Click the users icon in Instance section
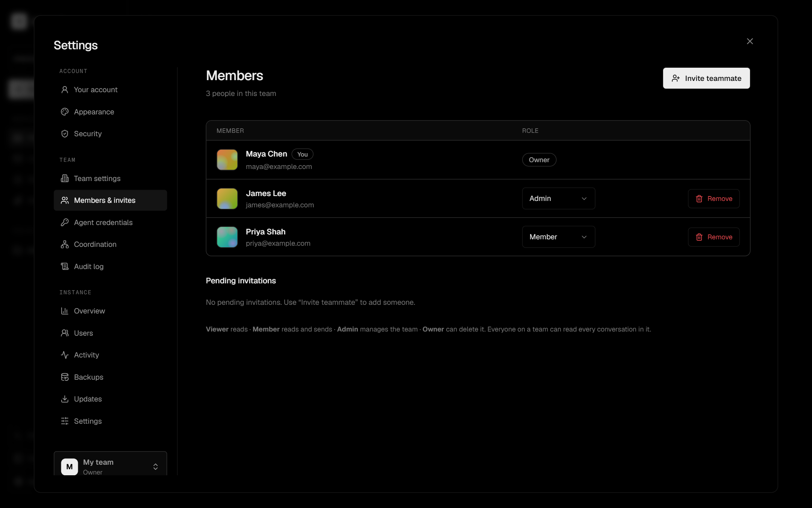Image resolution: width=812 pixels, height=508 pixels. coord(65,333)
